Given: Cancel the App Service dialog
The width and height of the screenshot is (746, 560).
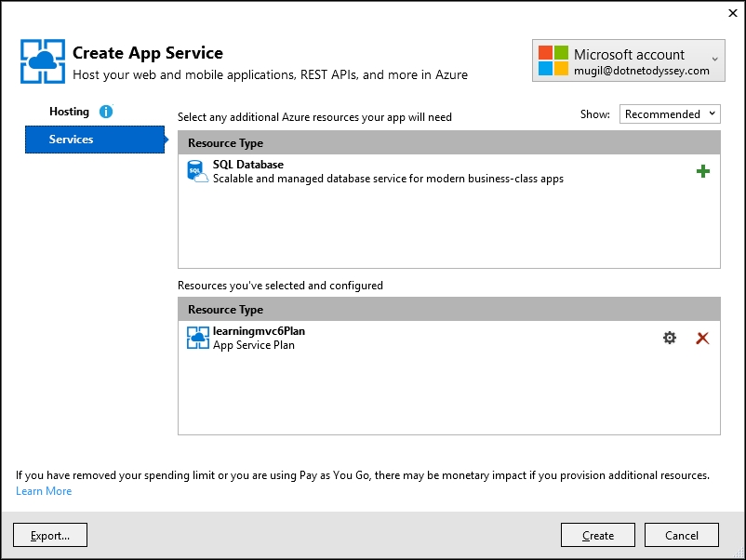Looking at the screenshot, I should (681, 535).
